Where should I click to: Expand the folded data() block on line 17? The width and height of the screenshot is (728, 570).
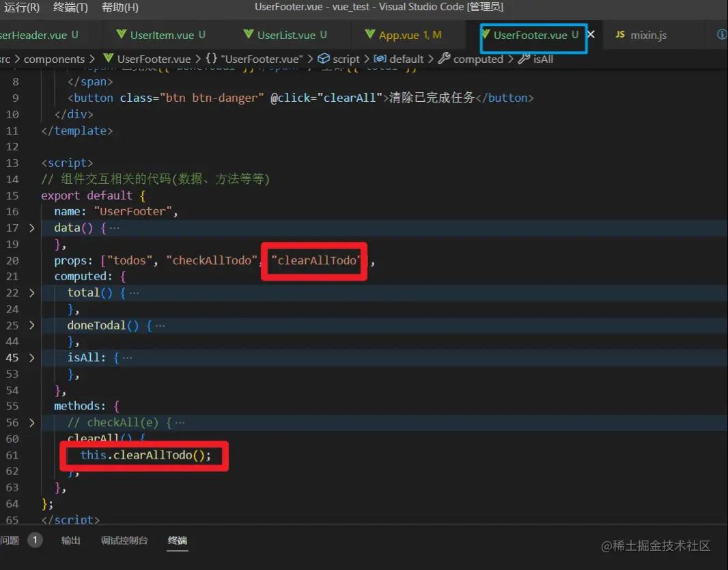[31, 228]
